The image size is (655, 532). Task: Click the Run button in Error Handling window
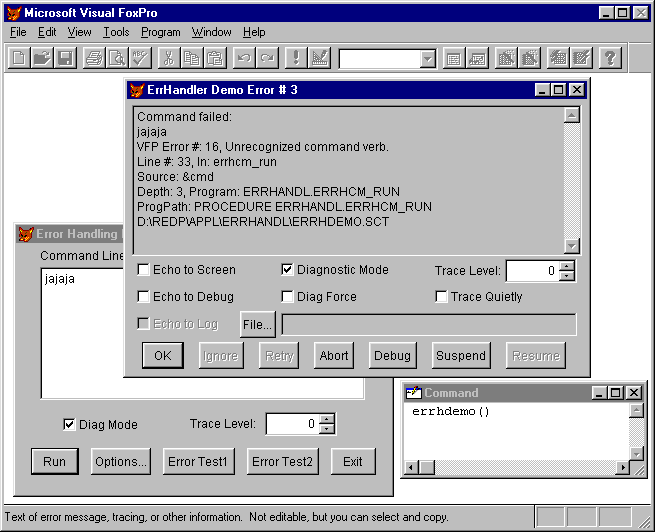[55, 461]
